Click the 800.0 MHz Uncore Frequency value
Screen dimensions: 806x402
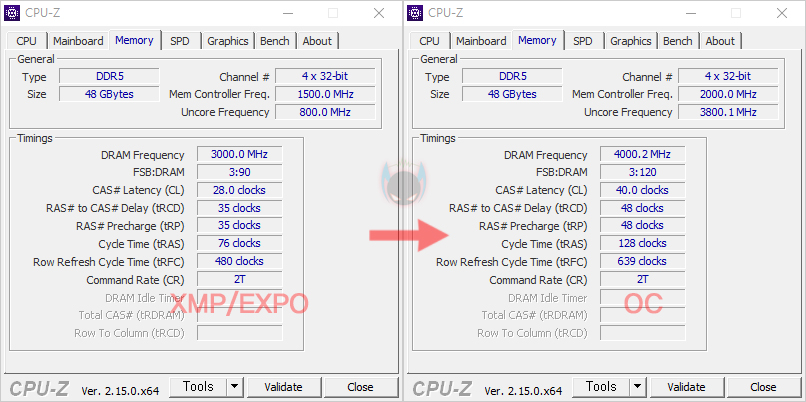325,112
